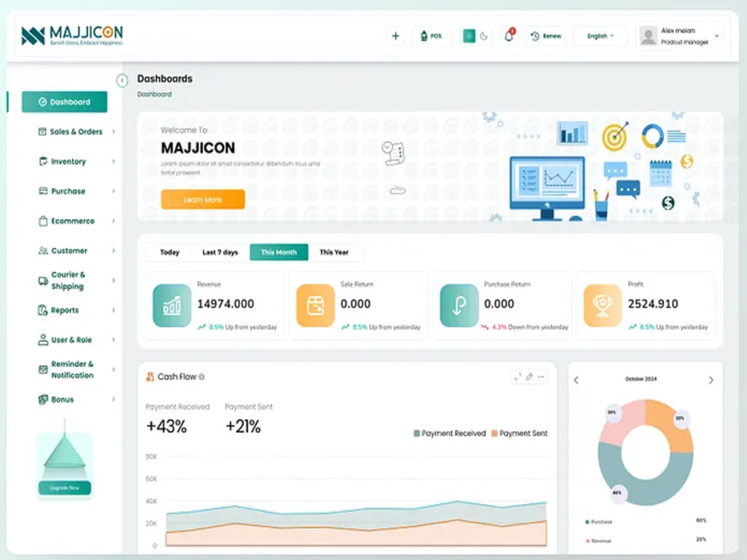The image size is (747, 560).
Task: Click Reminder & Notification icon
Action: (43, 370)
